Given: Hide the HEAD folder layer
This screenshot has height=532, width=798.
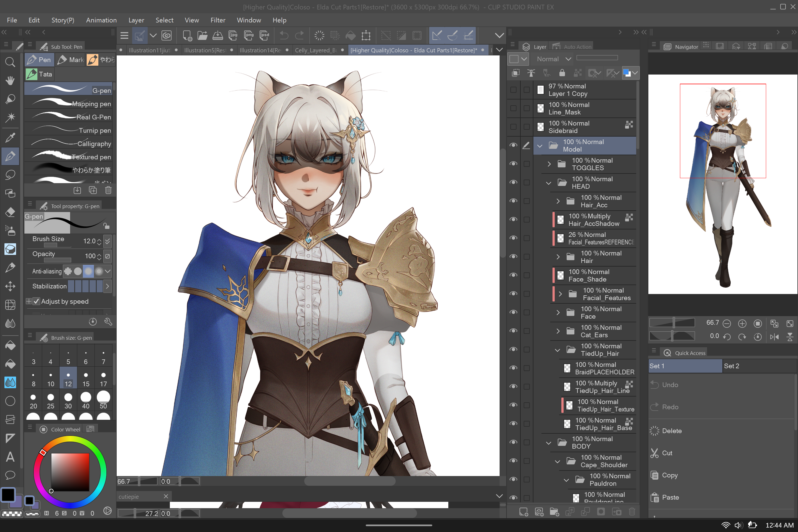Looking at the screenshot, I should (513, 183).
